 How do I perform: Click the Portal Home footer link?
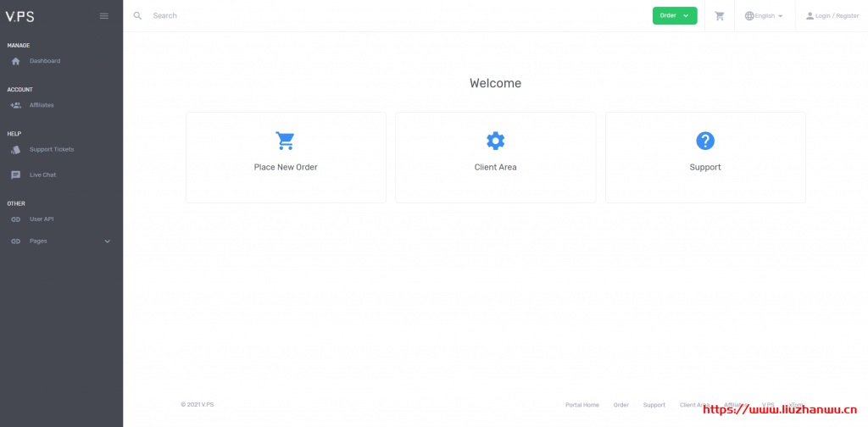[581, 405]
